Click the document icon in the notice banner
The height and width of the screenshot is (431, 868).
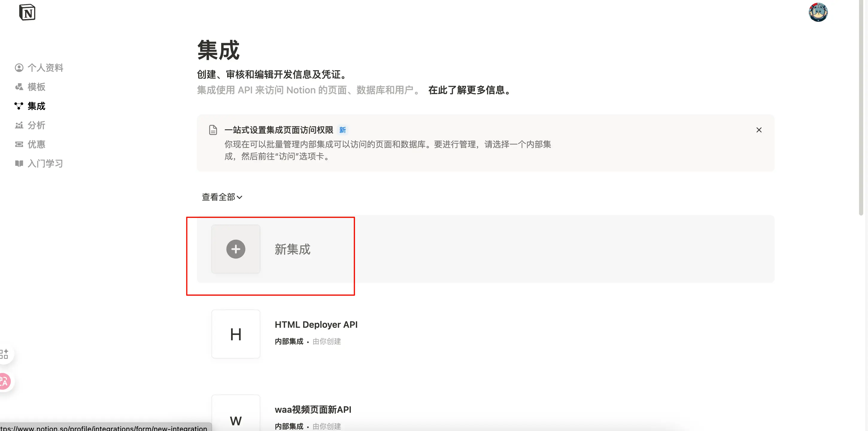213,129
